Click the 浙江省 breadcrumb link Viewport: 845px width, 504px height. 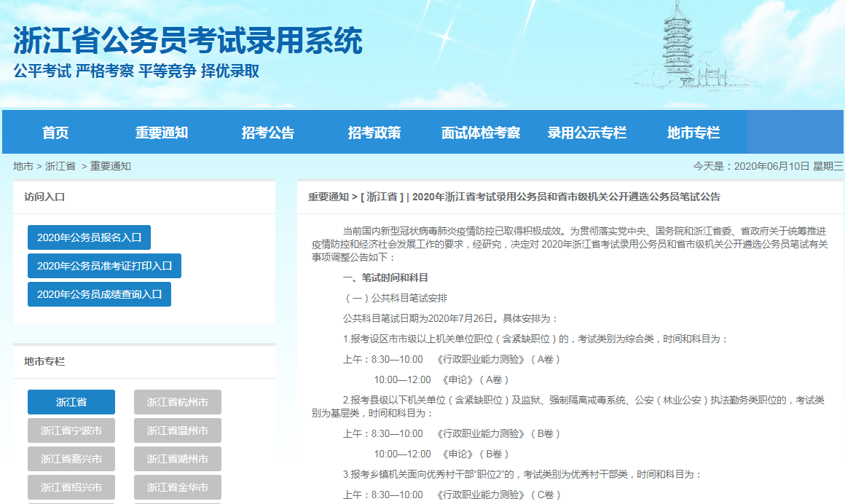point(60,166)
